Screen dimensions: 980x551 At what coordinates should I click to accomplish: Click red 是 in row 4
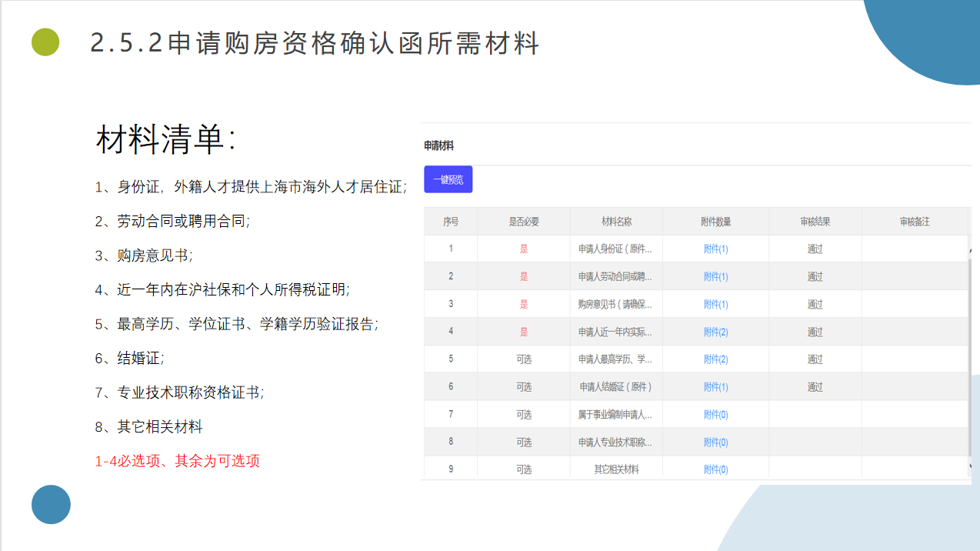click(x=524, y=332)
